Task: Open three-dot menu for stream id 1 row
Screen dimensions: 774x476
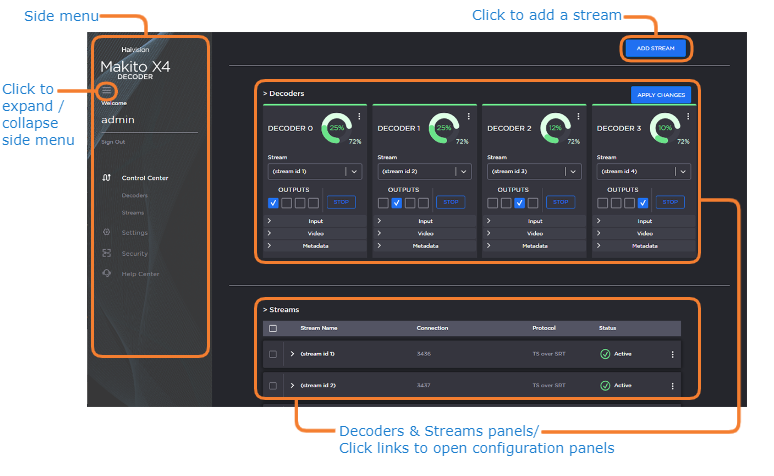Action: 672,355
